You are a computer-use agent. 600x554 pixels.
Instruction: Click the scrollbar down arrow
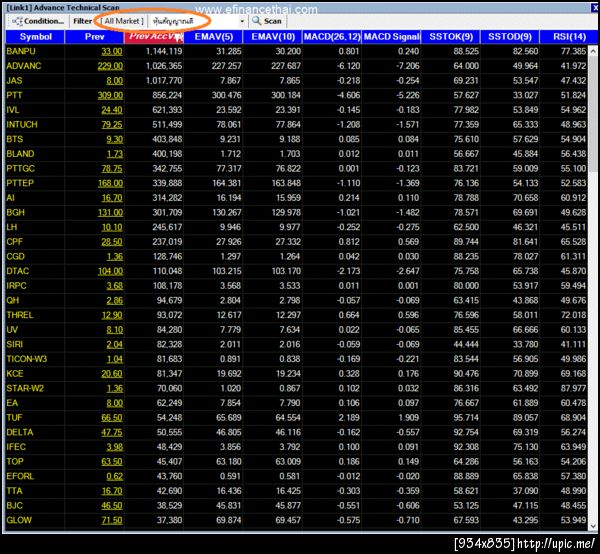pos(593,526)
